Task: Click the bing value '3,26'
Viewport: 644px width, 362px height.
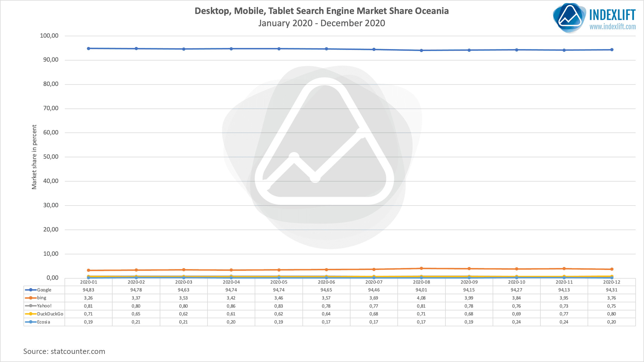Action: click(x=89, y=298)
